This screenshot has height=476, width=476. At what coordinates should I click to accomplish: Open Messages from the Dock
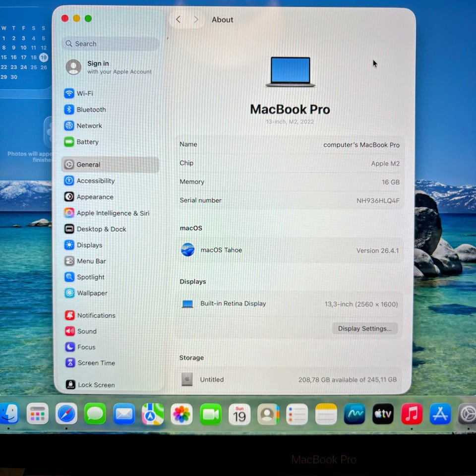point(95,414)
